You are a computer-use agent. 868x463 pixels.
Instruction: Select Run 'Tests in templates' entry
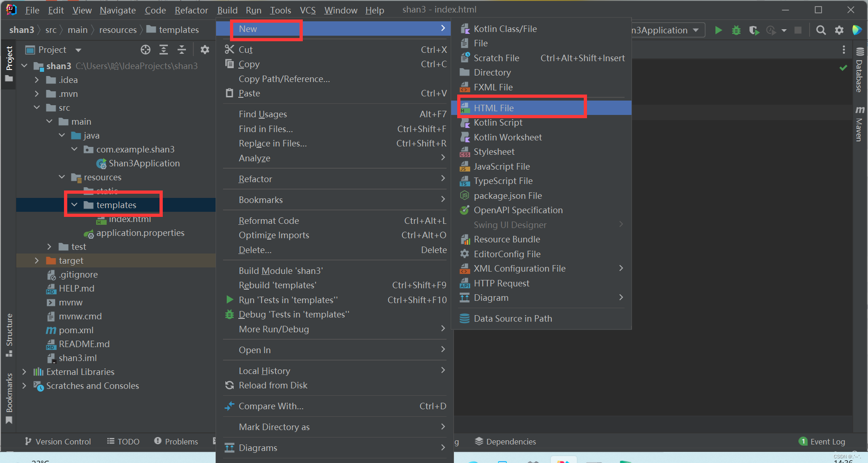coord(335,300)
